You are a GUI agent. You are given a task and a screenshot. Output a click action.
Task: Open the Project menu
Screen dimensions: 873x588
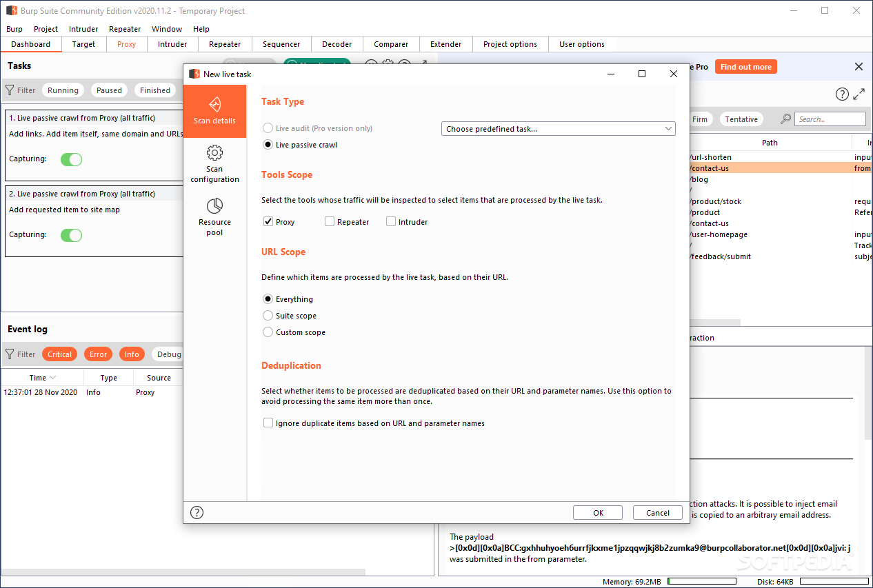(46, 29)
